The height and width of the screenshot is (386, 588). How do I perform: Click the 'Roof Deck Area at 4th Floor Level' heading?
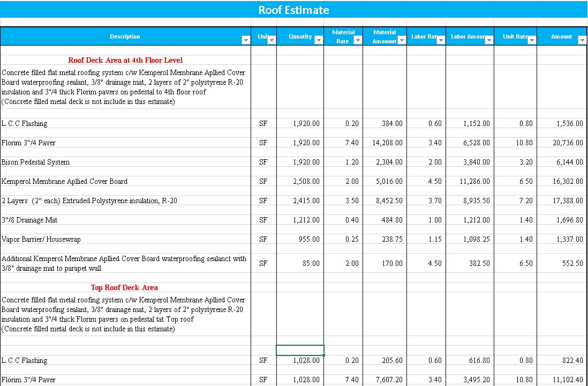(125, 60)
